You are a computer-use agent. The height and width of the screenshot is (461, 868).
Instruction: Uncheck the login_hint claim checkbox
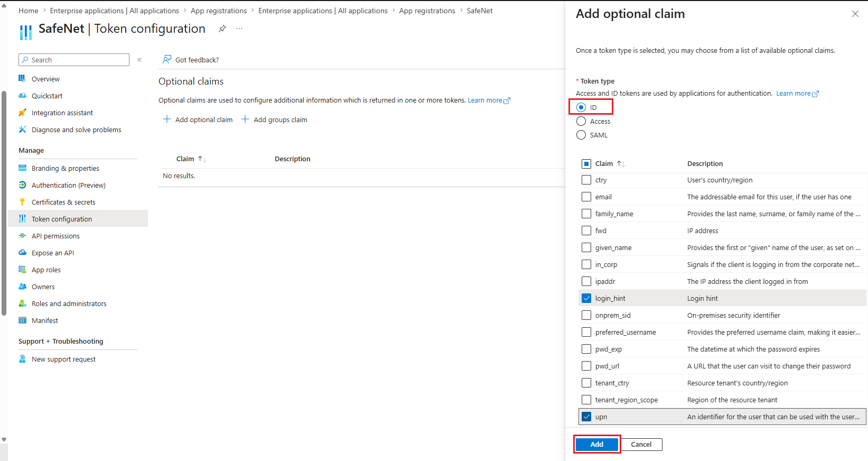(x=586, y=298)
